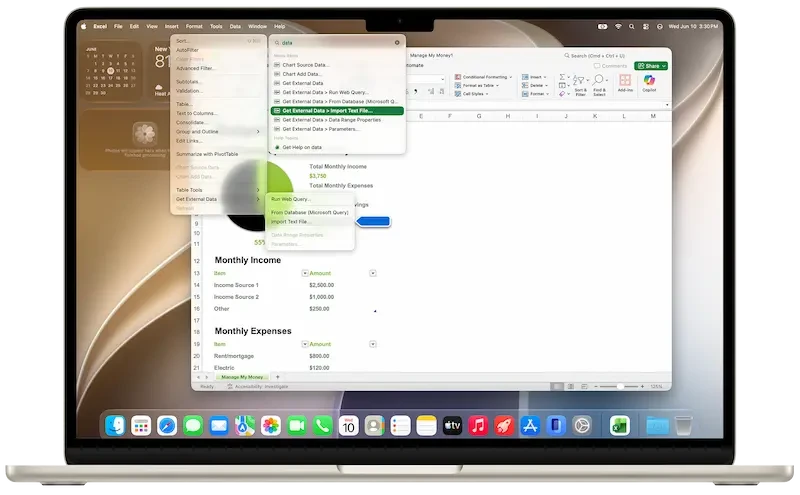
Task: Click the Find & Select magnifier icon
Action: point(599,80)
